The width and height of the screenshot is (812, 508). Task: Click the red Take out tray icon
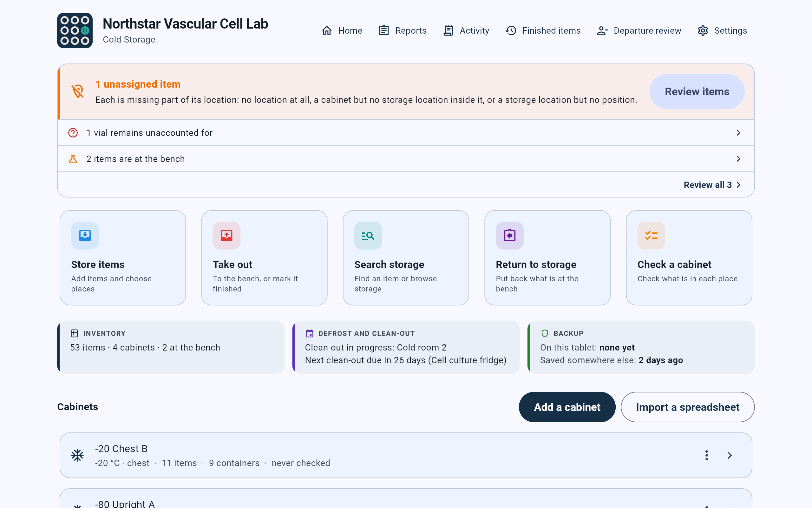(226, 236)
